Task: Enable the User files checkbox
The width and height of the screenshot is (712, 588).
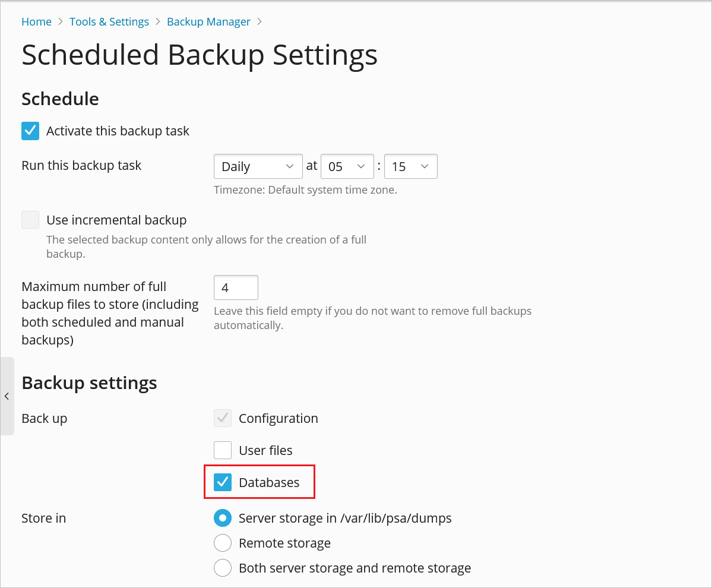Action: (x=223, y=451)
